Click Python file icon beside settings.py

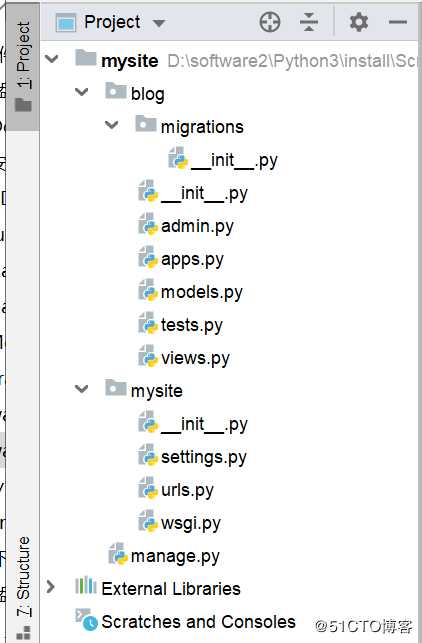(x=148, y=455)
